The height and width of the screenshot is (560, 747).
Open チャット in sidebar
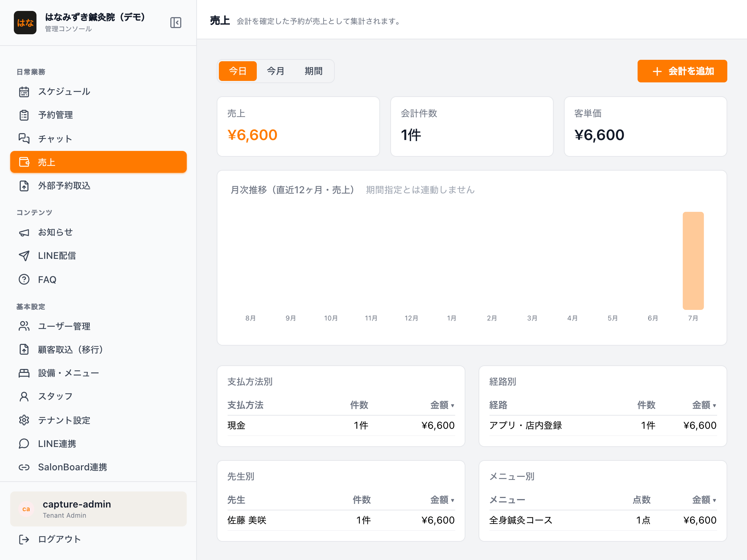click(98, 139)
